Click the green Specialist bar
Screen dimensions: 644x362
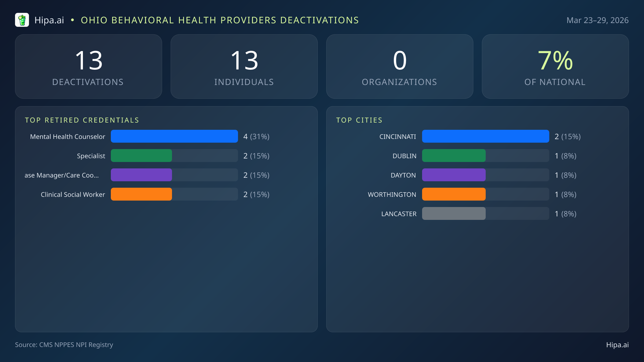(141, 156)
